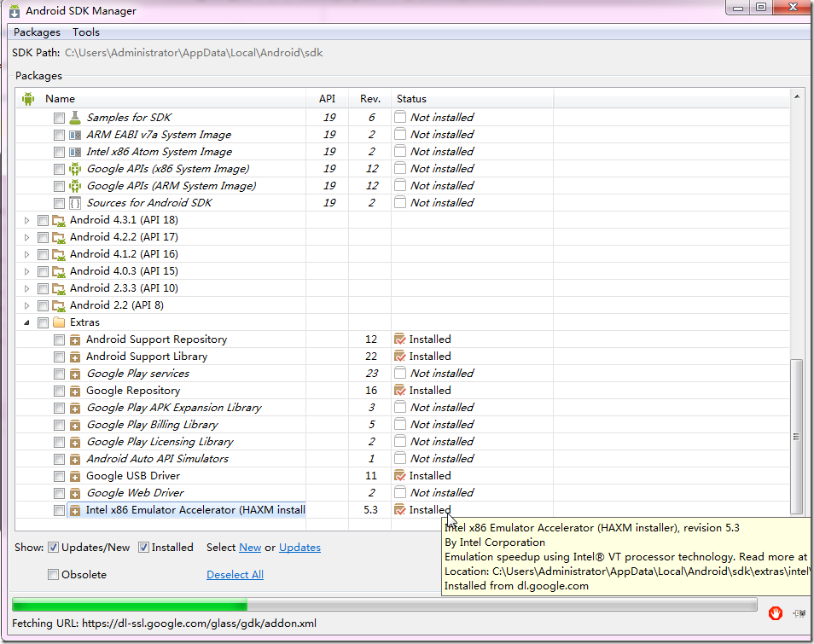The image size is (814, 644).
Task: Click the Rev. column header
Action: point(370,99)
